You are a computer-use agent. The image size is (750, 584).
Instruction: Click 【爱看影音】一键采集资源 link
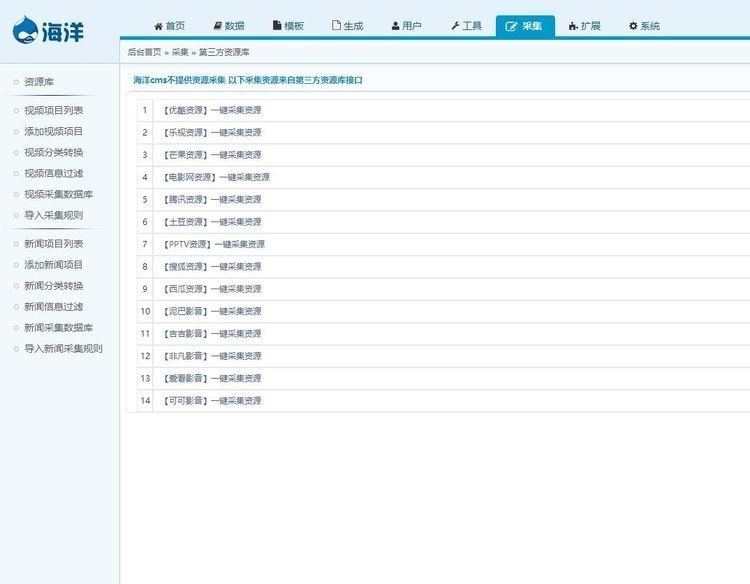click(x=212, y=378)
